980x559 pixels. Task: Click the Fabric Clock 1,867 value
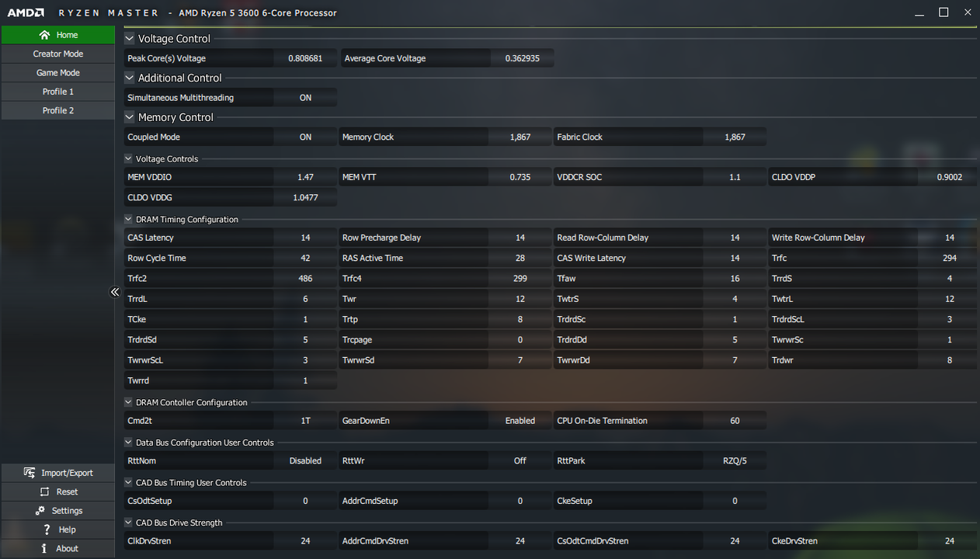pyautogui.click(x=735, y=137)
